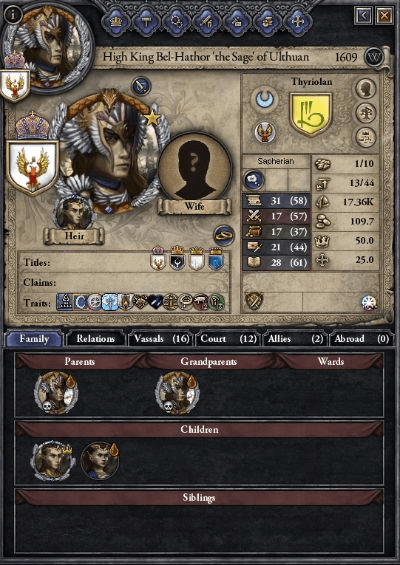Image resolution: width=400 pixels, height=565 pixels.
Task: Open the Vassals (16) tab
Action: coord(161,339)
